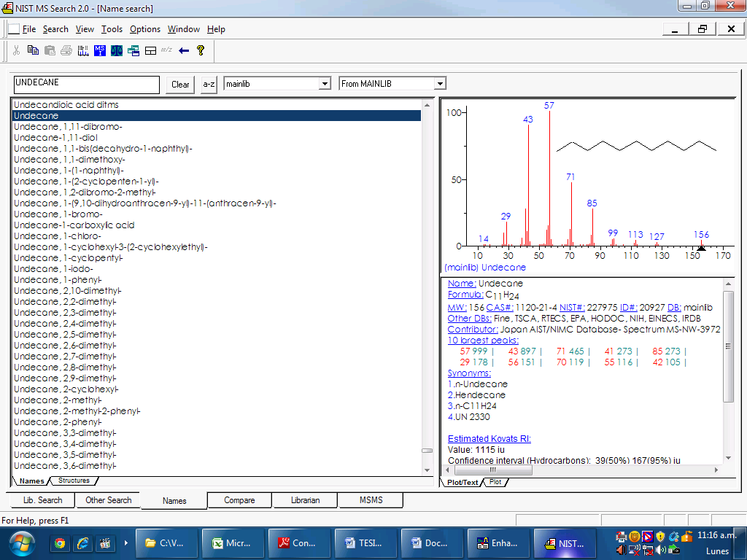The image size is (747, 560).
Task: Select the Plot tab beside Plot/Text
Action: click(x=495, y=482)
